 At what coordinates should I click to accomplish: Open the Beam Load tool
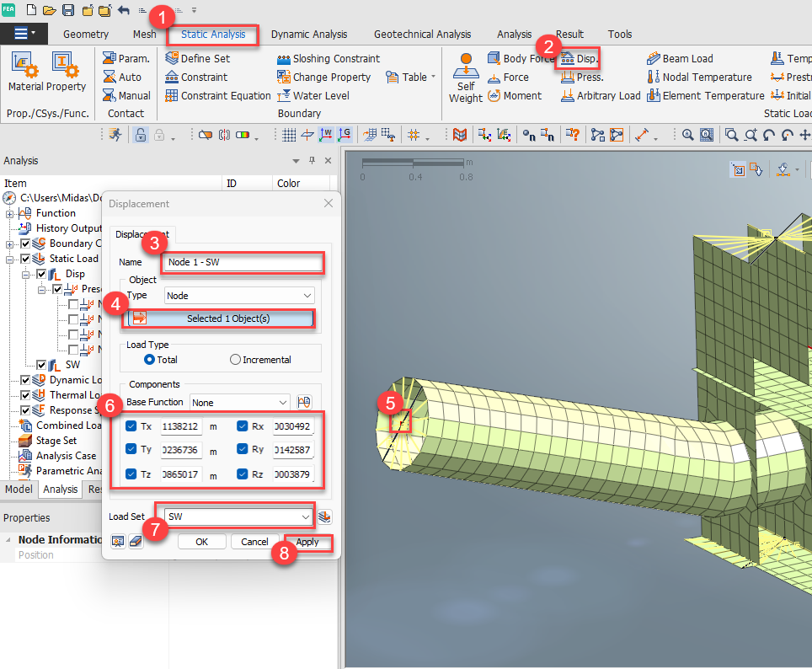click(x=679, y=58)
